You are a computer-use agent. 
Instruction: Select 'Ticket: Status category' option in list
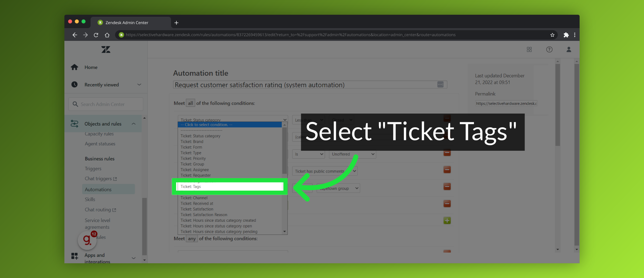230,136
